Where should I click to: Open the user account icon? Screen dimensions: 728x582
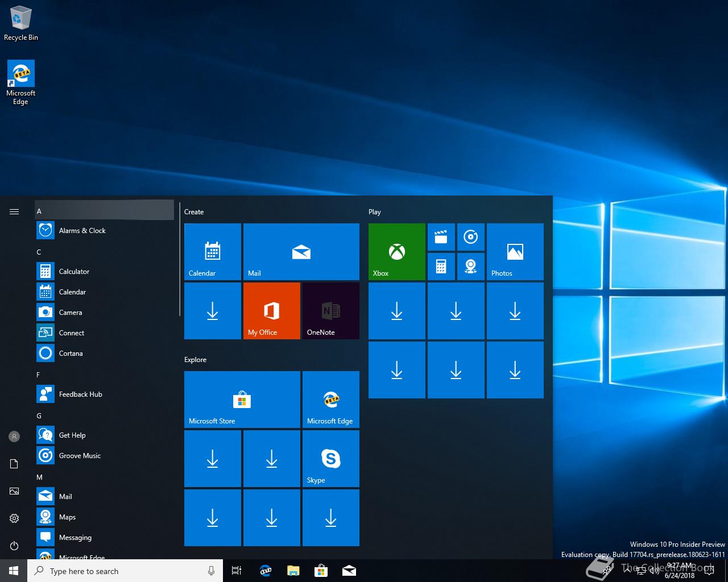click(14, 436)
